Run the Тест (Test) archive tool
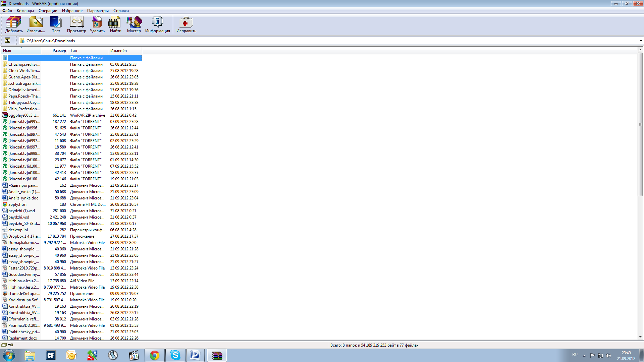Viewport: 644px width, 362px height. click(x=56, y=25)
